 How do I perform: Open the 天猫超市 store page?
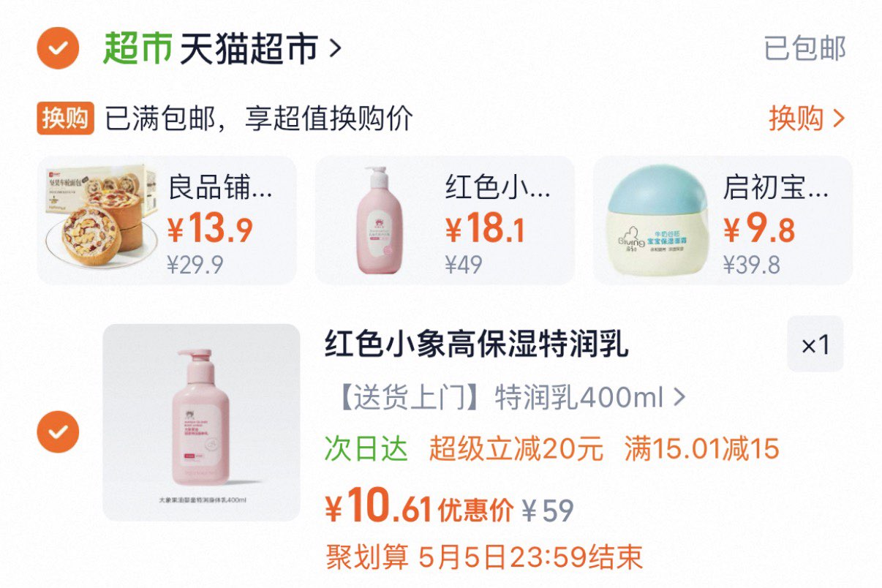pyautogui.click(x=249, y=48)
